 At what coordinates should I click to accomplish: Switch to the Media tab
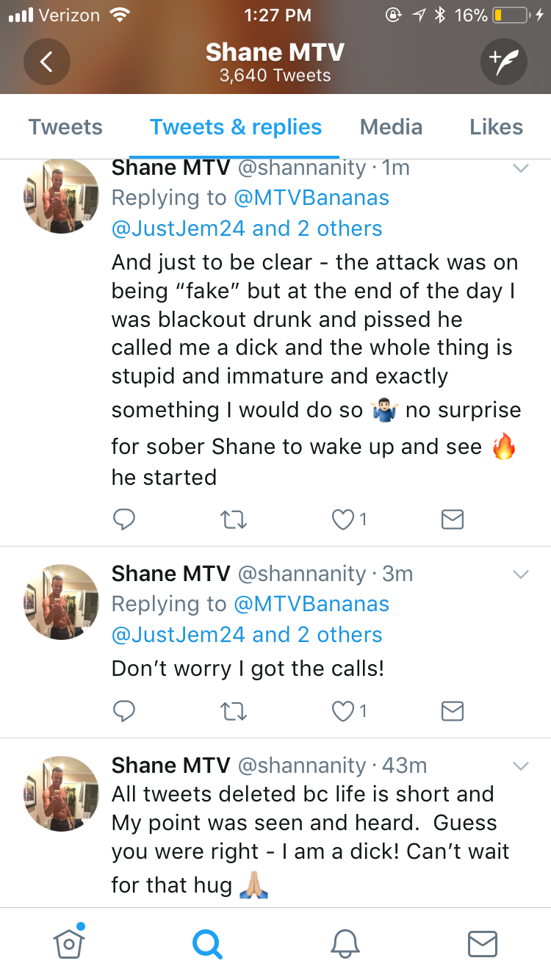391,127
